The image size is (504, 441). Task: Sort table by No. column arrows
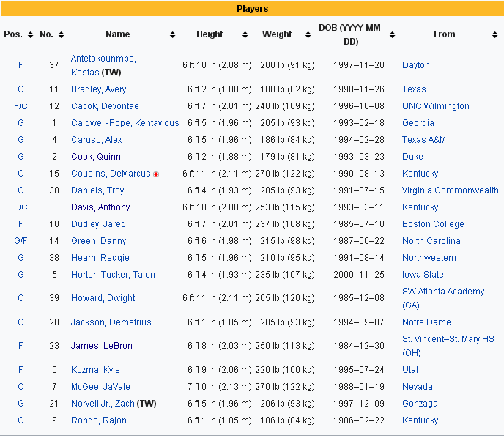coord(61,34)
